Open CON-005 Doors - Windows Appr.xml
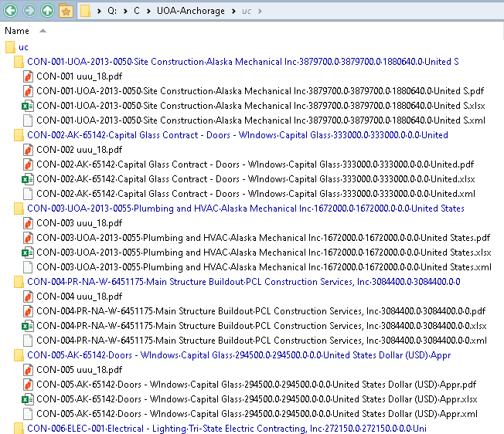Screen dimensions: 504x434 257,414
